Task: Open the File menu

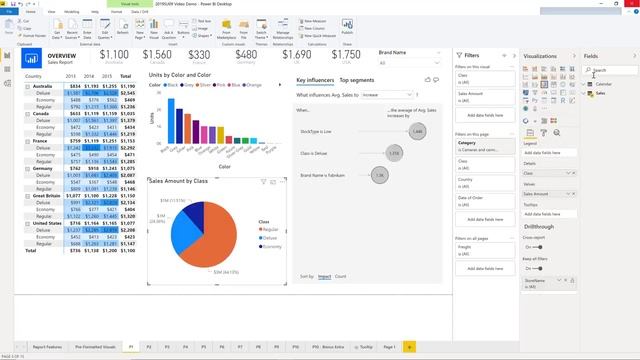Action: (9, 12)
